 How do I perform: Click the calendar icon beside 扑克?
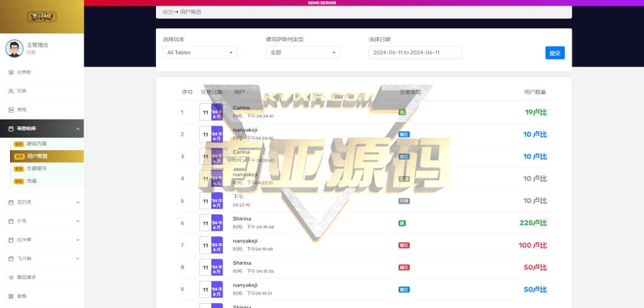[x=11, y=221]
